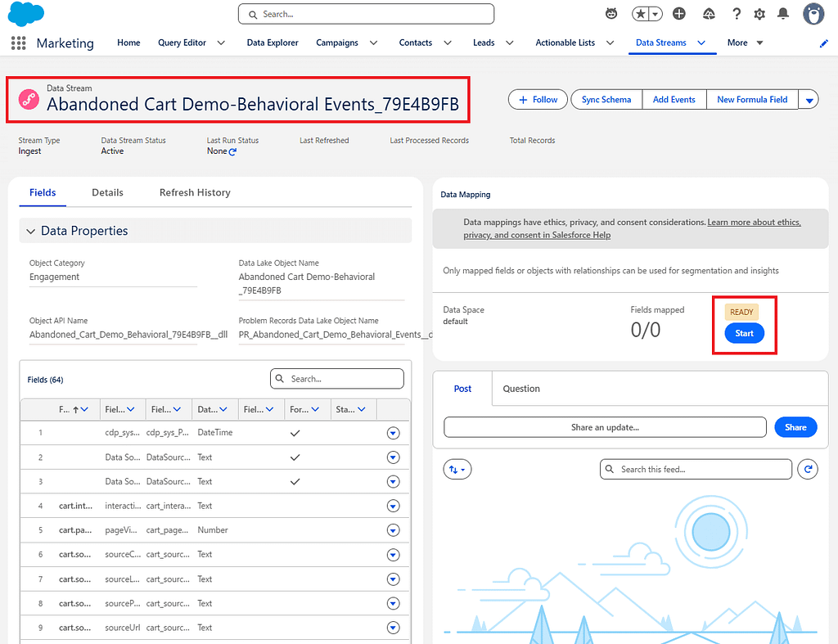Click the Sync Schema button
The height and width of the screenshot is (644, 838).
(x=606, y=99)
